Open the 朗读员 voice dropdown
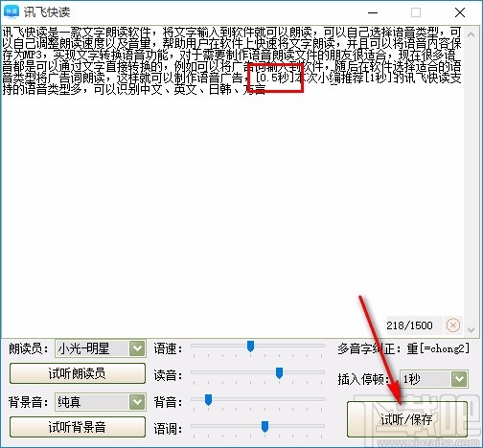Screen dimensions: 483x448 click(x=137, y=348)
